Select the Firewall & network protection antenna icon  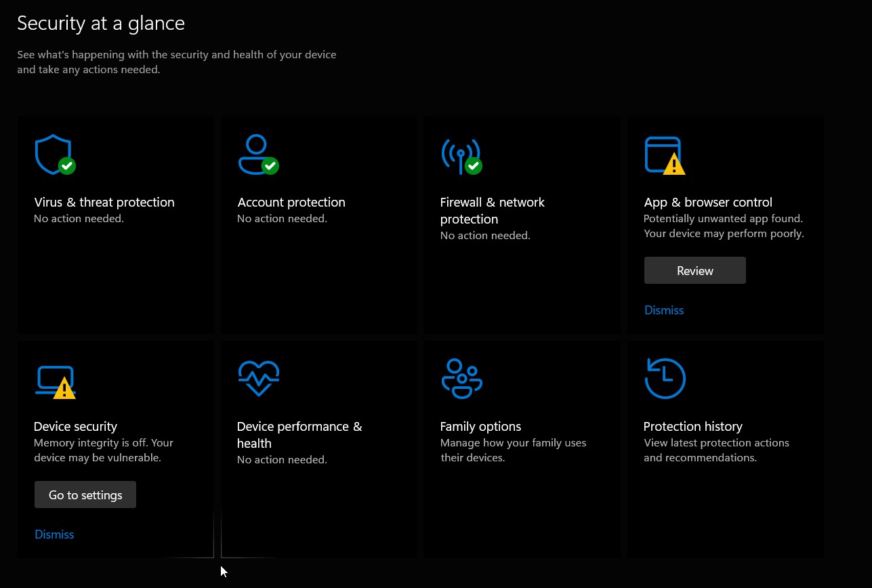click(461, 155)
